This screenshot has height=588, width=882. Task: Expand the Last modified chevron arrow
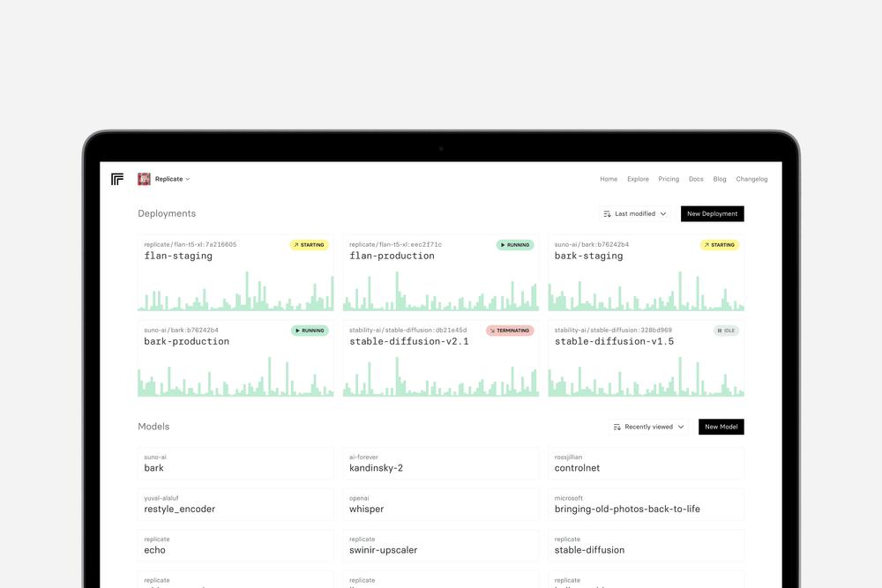[663, 213]
